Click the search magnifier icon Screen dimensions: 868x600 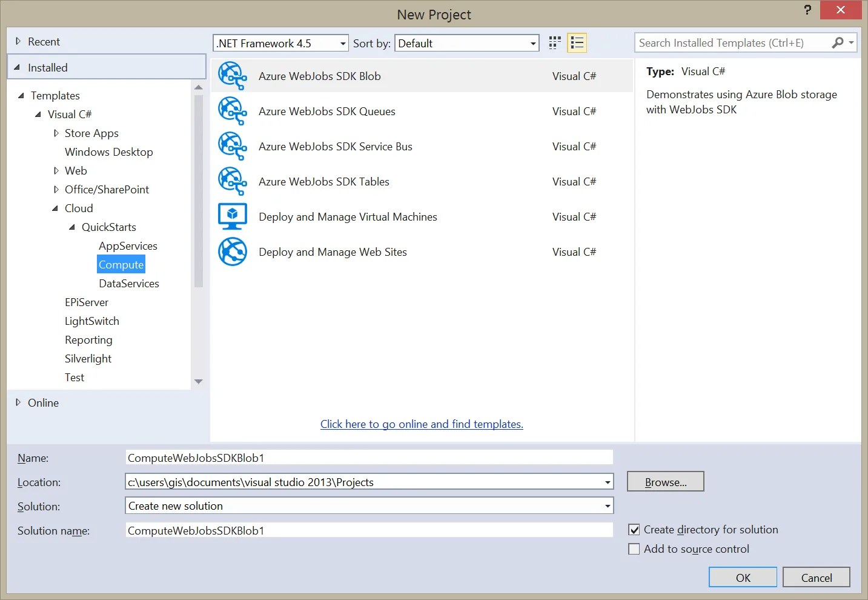(x=838, y=42)
